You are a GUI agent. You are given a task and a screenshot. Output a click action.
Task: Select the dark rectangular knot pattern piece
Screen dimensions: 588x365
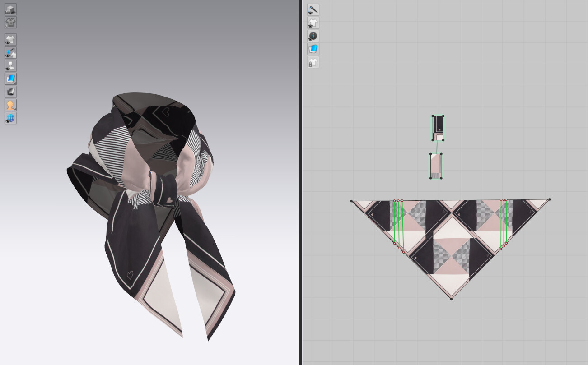click(438, 128)
